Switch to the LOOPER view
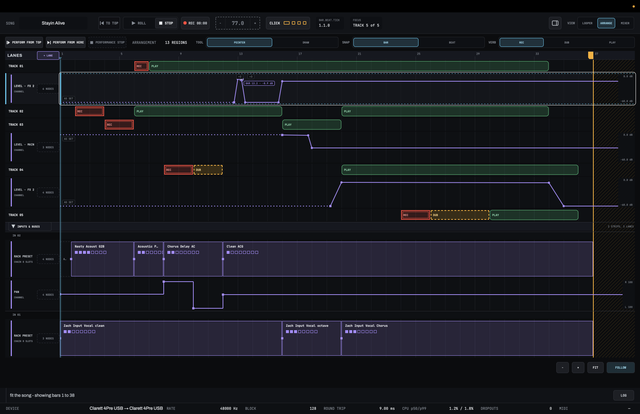 click(587, 23)
